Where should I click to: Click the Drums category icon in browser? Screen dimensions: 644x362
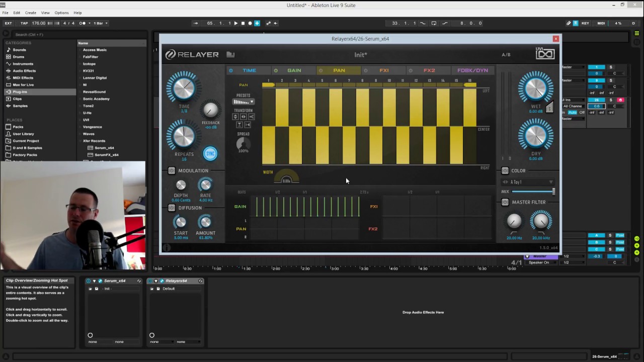point(9,57)
